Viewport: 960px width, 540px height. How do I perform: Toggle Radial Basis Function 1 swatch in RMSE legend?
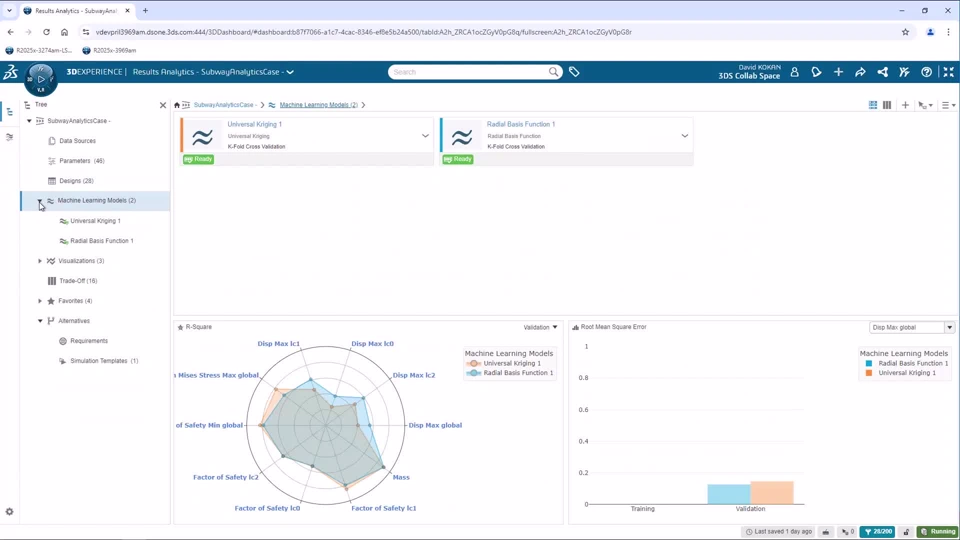[869, 364]
